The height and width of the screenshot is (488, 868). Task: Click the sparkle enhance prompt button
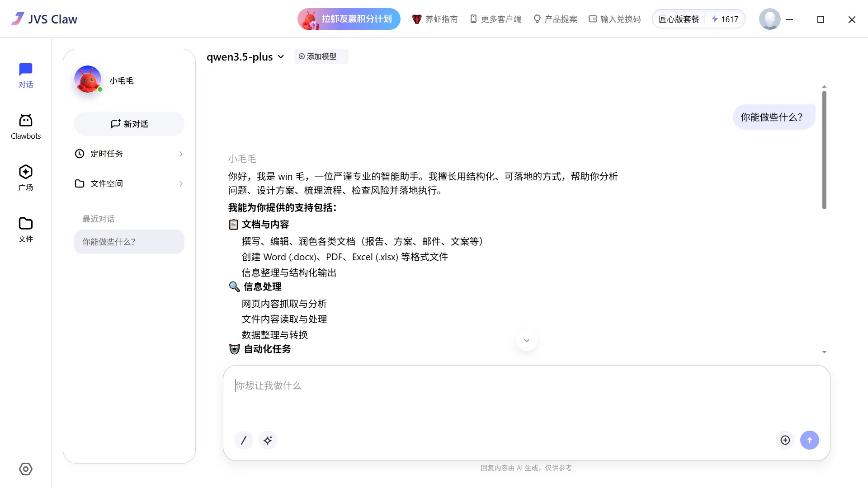[x=268, y=440]
